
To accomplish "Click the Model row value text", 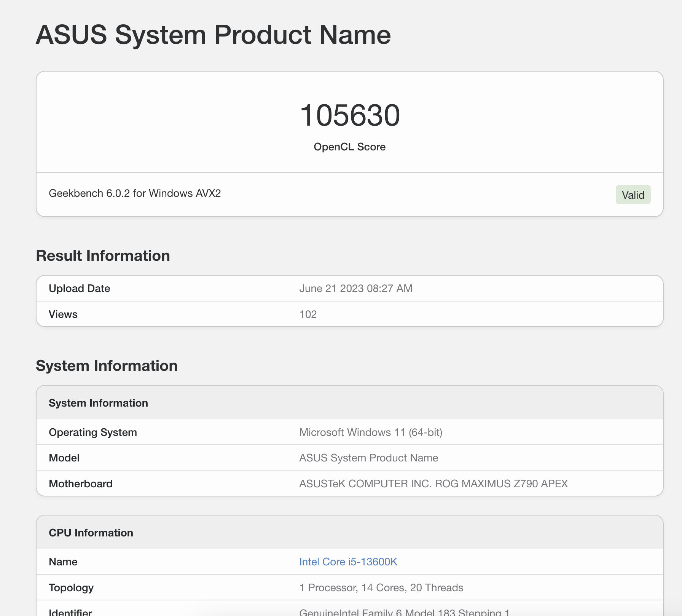I will [x=368, y=458].
